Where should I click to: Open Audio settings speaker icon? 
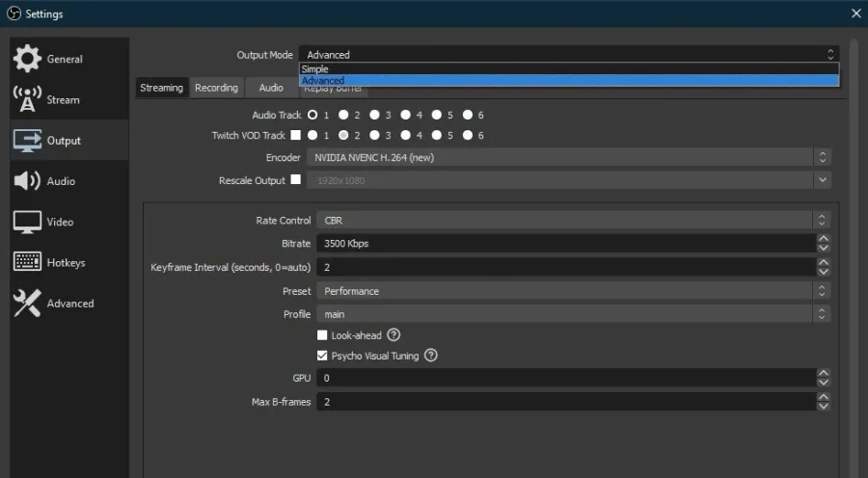27,181
